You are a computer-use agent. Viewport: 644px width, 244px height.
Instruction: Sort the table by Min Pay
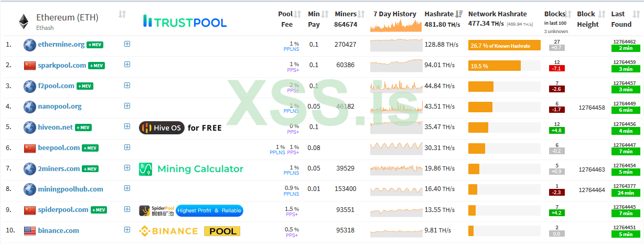click(325, 14)
